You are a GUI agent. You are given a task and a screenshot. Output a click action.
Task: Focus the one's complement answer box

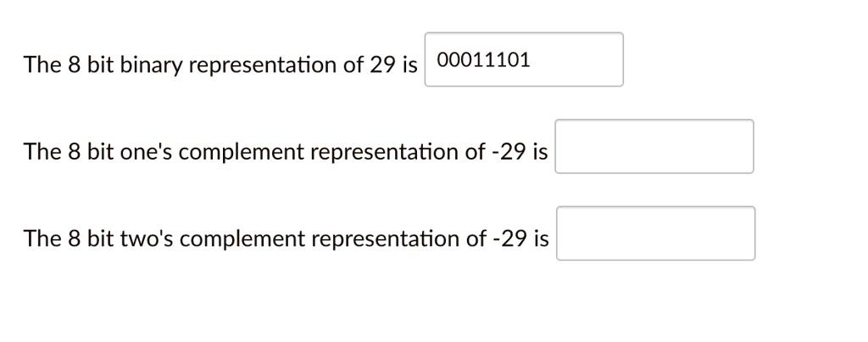[654, 146]
